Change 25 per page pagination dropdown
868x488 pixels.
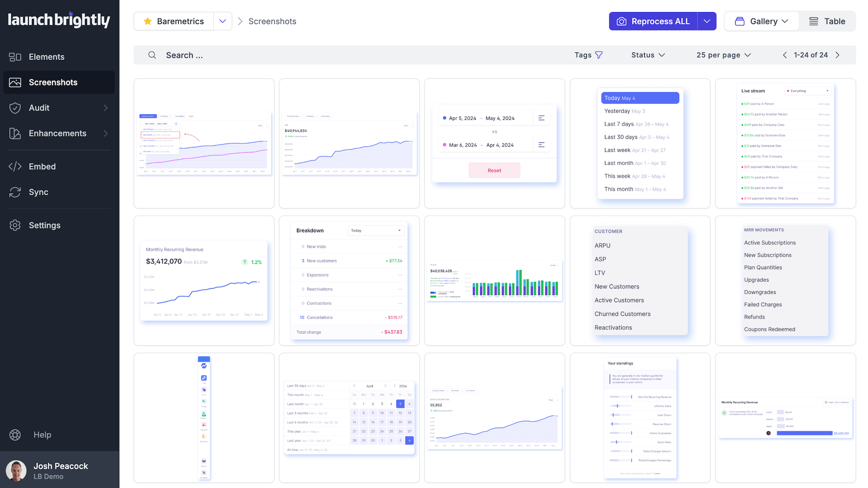(x=722, y=55)
